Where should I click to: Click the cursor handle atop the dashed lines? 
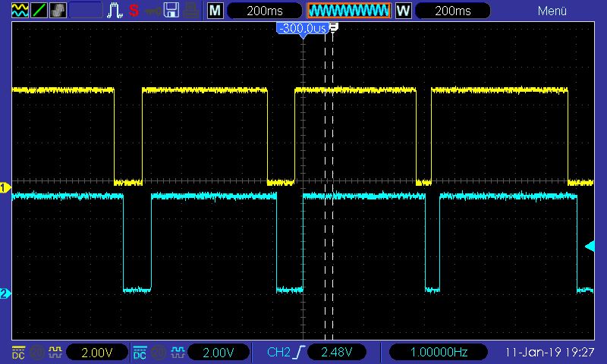pyautogui.click(x=334, y=27)
